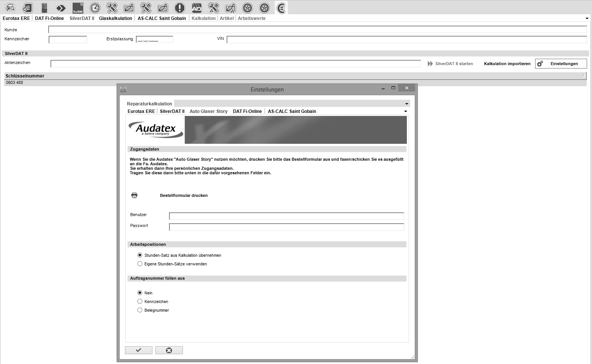Image resolution: width=592 pixels, height=364 pixels.
Task: Click the printer icon for Bestellformular
Action: [134, 195]
